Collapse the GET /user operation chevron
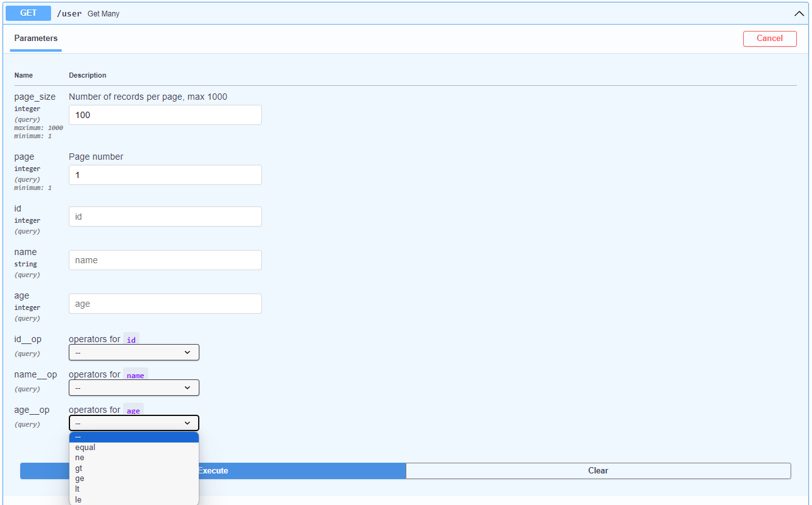Screen dimensions: 812x505 pyautogui.click(x=798, y=13)
